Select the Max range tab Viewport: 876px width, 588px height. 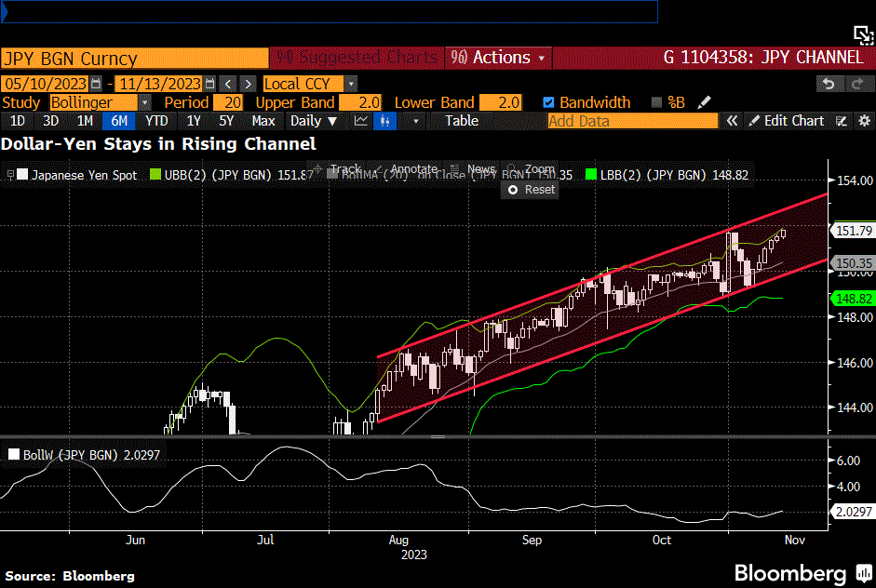(x=263, y=121)
